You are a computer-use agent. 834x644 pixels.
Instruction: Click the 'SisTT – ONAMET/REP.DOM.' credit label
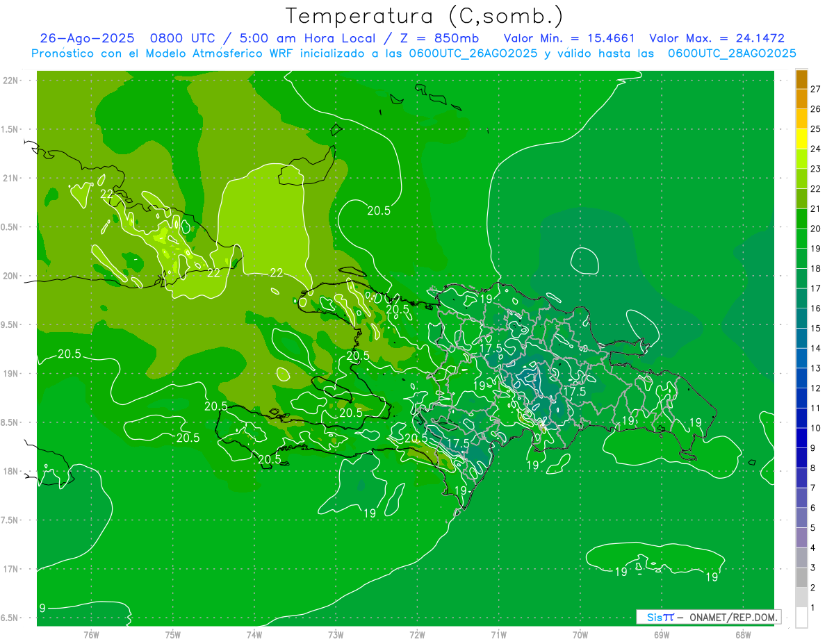(708, 617)
